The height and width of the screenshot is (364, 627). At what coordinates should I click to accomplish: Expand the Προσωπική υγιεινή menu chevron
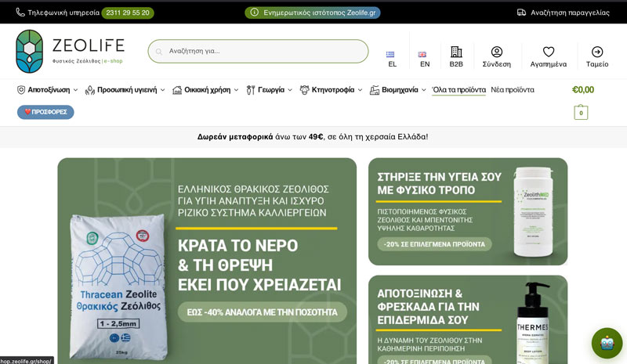coord(163,90)
